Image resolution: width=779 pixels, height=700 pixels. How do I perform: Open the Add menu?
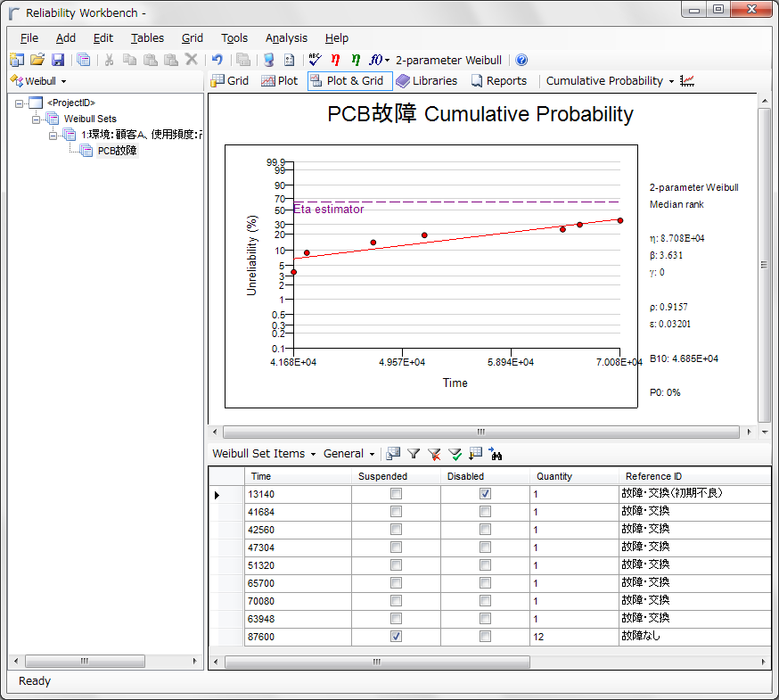coord(66,38)
